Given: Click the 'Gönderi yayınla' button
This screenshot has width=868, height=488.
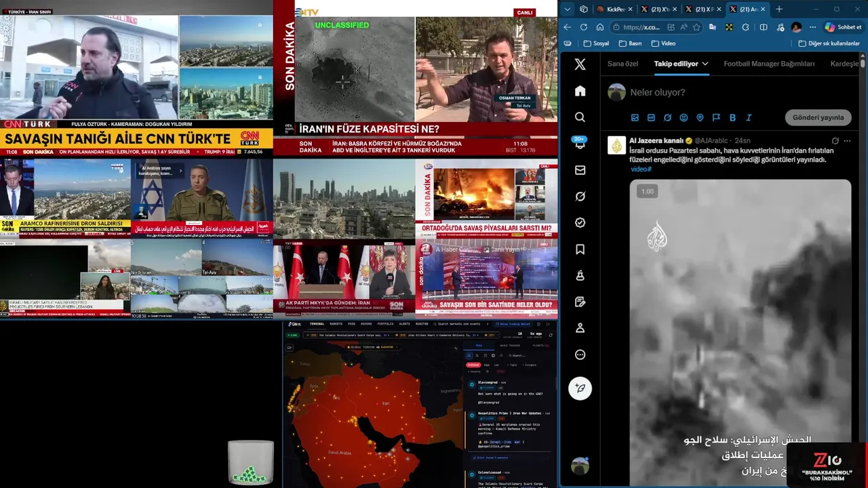Looking at the screenshot, I should [x=818, y=117].
